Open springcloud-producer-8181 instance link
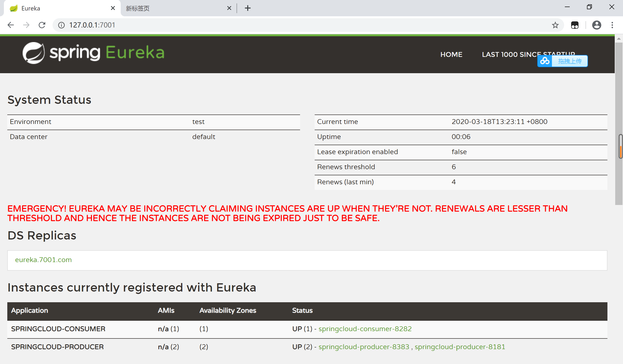Image resolution: width=623 pixels, height=364 pixels. coord(460,347)
